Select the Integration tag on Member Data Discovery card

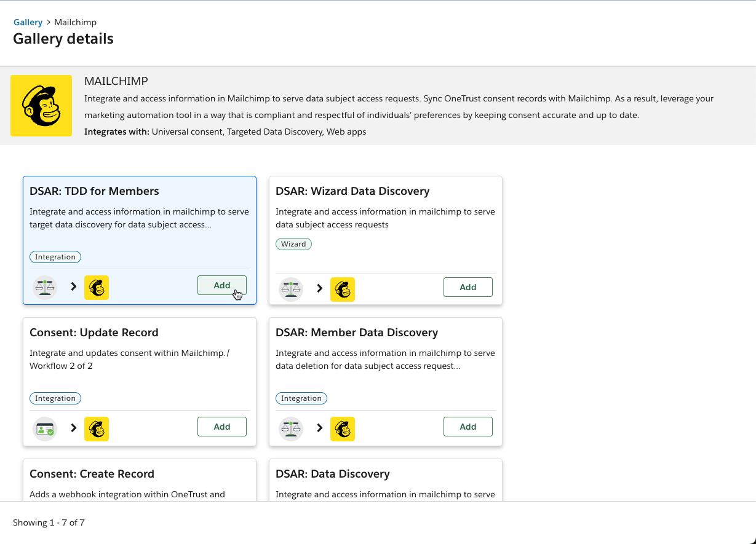(301, 398)
